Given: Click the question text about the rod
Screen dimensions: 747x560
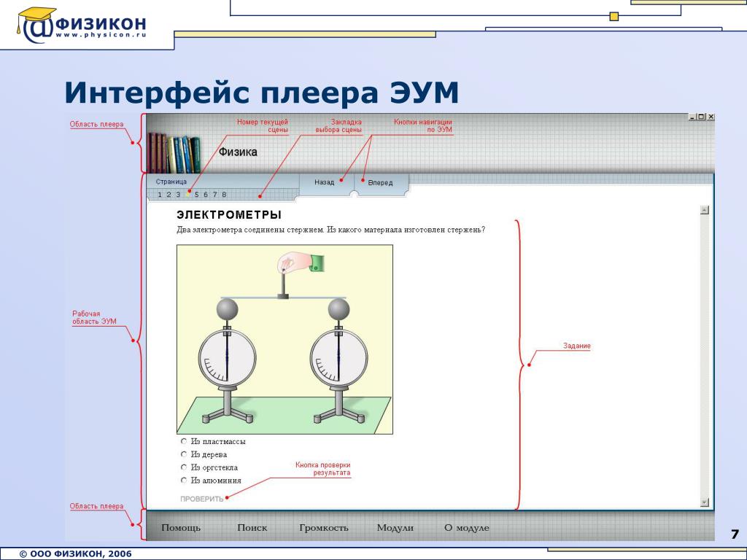Looking at the screenshot, I should pos(330,230).
